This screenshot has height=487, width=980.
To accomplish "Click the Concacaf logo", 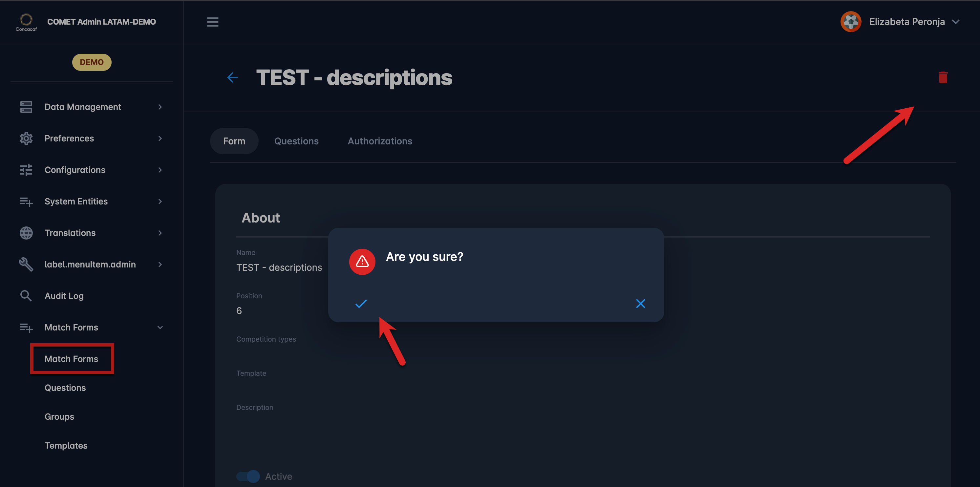I will tap(26, 22).
